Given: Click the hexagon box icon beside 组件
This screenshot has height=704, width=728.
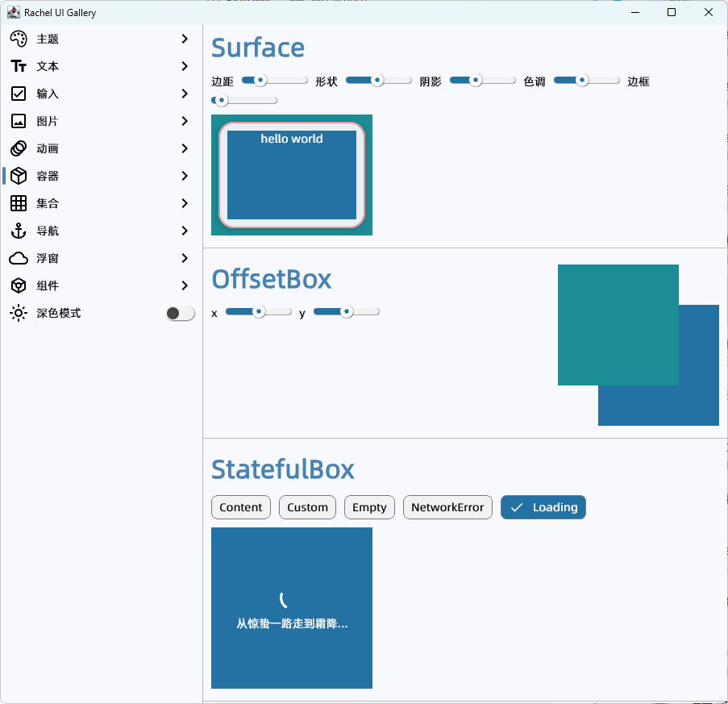Looking at the screenshot, I should coord(19,285).
